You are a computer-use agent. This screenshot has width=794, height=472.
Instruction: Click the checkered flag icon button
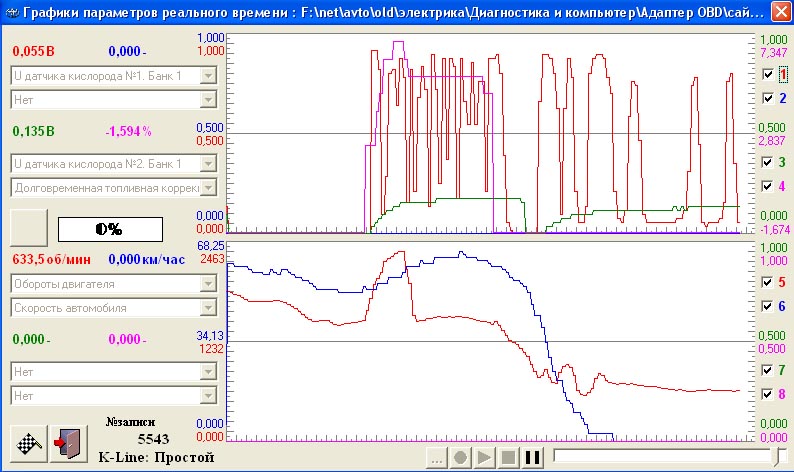tap(29, 444)
